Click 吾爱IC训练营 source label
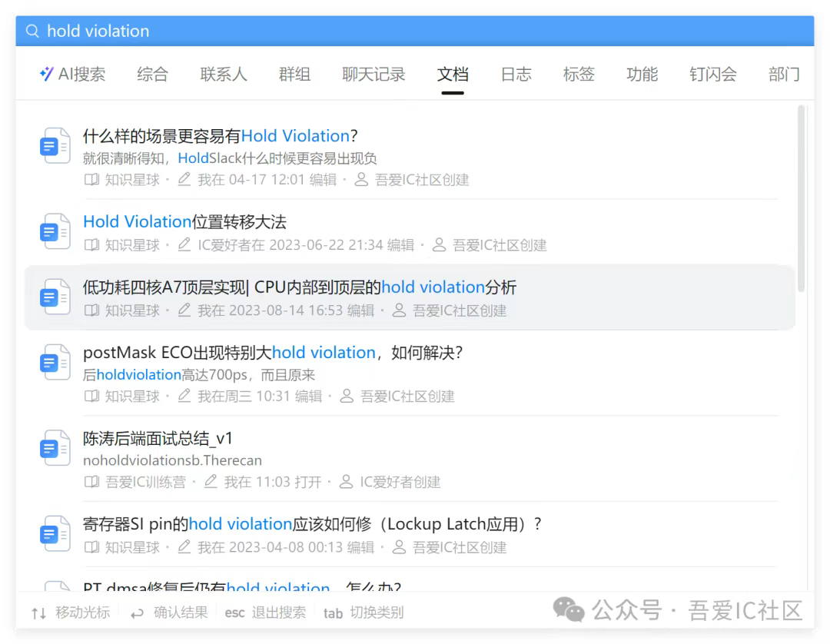Screen dimensions: 830x644 pyautogui.click(x=145, y=482)
